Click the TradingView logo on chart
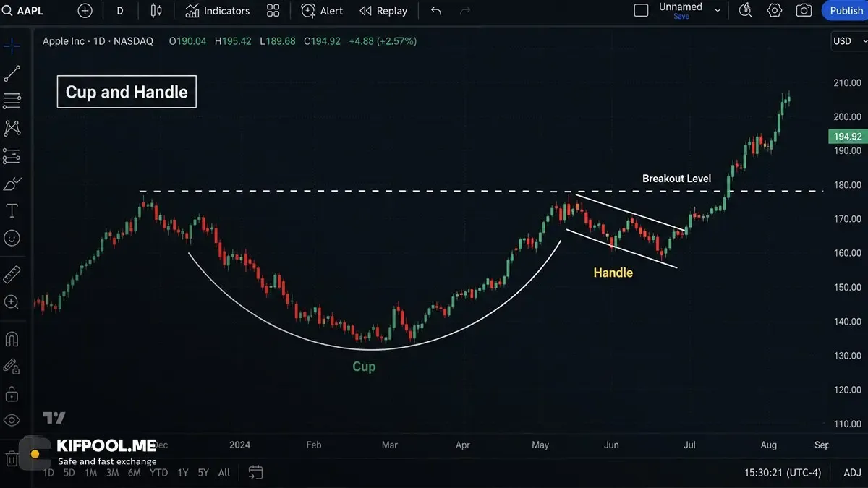The image size is (868, 488). [x=54, y=418]
